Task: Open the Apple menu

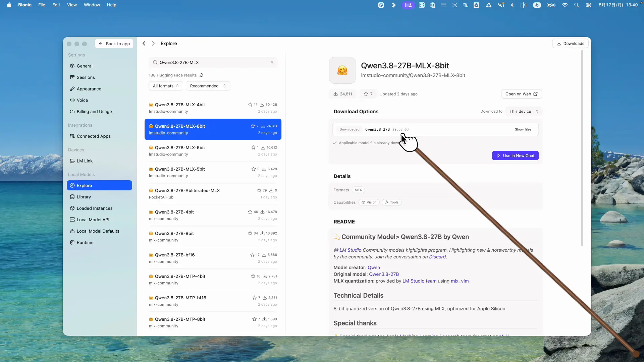Action: coord(9,5)
